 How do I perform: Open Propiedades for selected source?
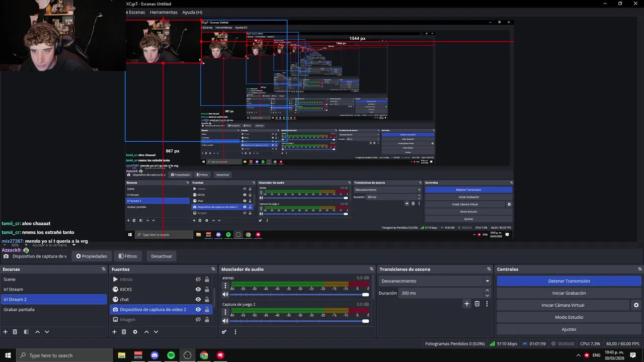pos(92,256)
